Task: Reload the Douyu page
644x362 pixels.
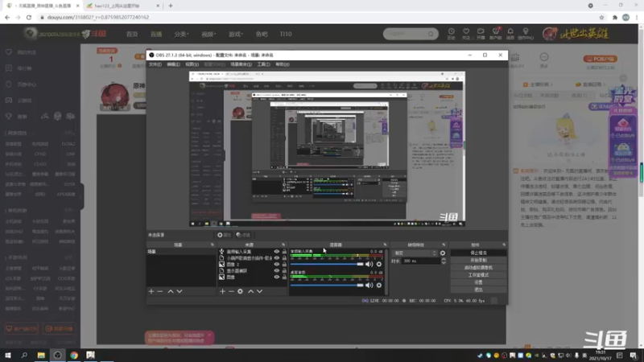Action: point(29,17)
